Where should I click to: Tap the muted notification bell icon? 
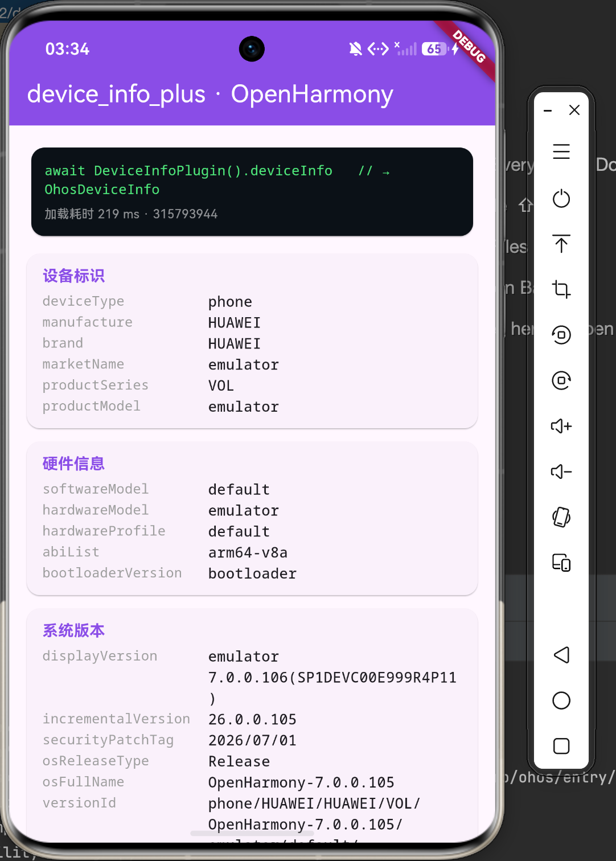(x=356, y=49)
